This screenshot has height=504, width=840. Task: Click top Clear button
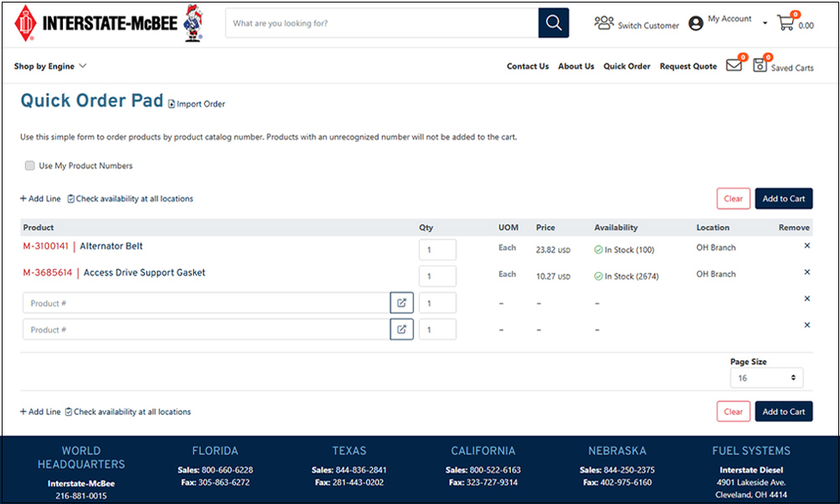[733, 199]
